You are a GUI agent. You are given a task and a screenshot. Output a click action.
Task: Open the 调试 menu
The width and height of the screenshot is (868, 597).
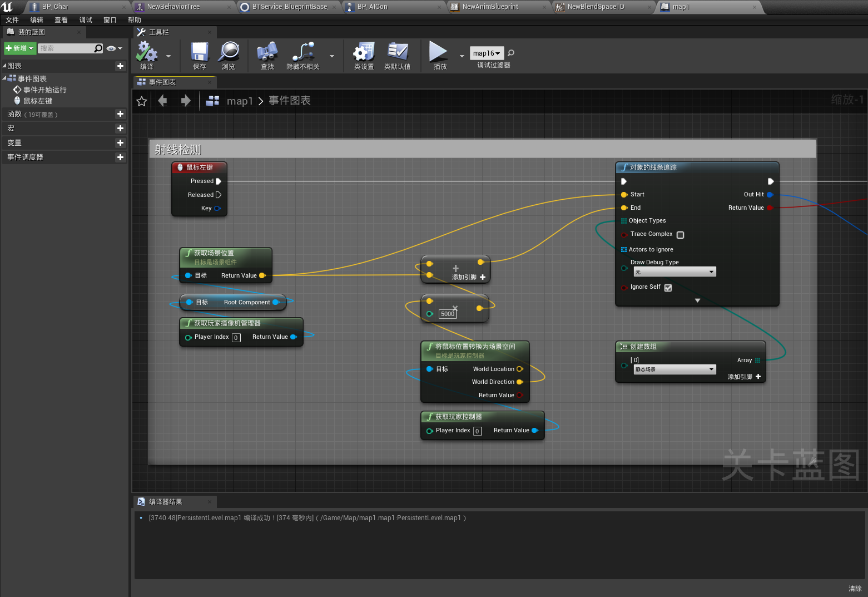86,20
